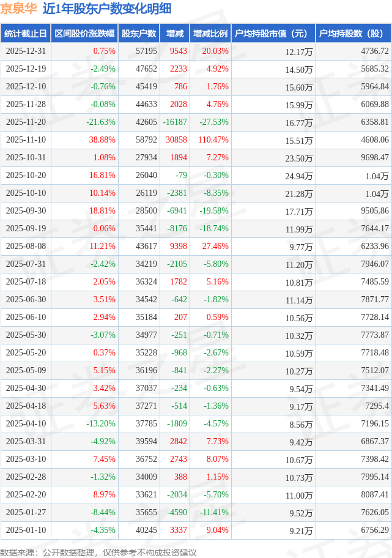392x558 pixels.
Task: Click the 统计截止日 column header
Action: tap(26, 34)
